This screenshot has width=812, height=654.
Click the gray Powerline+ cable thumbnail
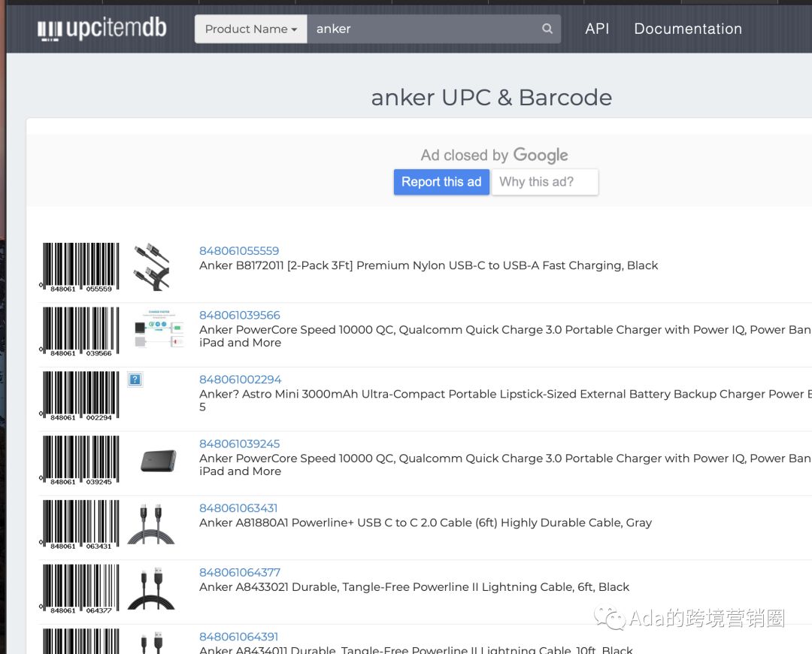click(x=151, y=524)
